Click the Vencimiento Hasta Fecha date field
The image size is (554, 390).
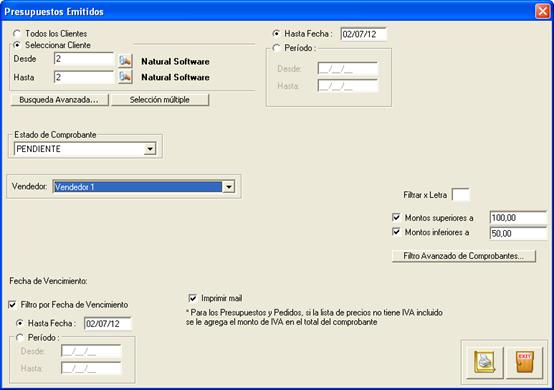[108, 323]
